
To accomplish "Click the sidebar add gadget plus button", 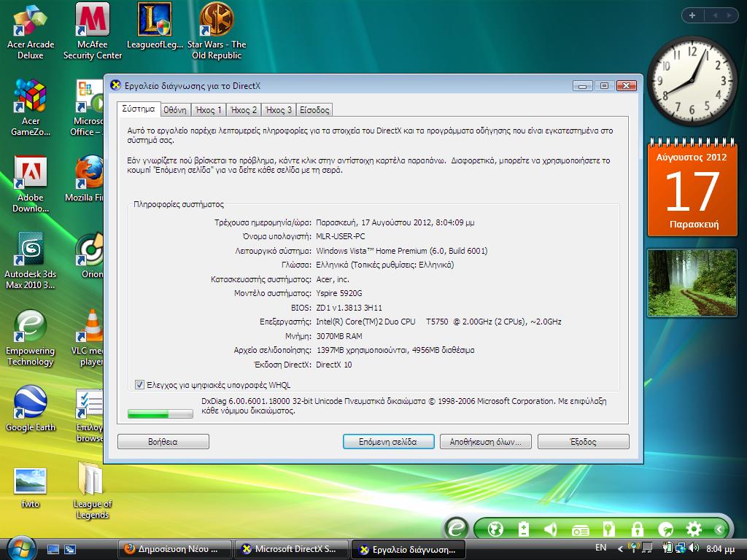I will click(692, 15).
